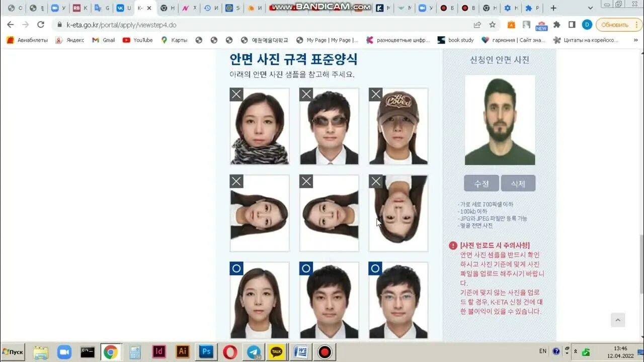This screenshot has height=362, width=644.
Task: Open the Авиабилеты bookmark
Action: pos(27,40)
